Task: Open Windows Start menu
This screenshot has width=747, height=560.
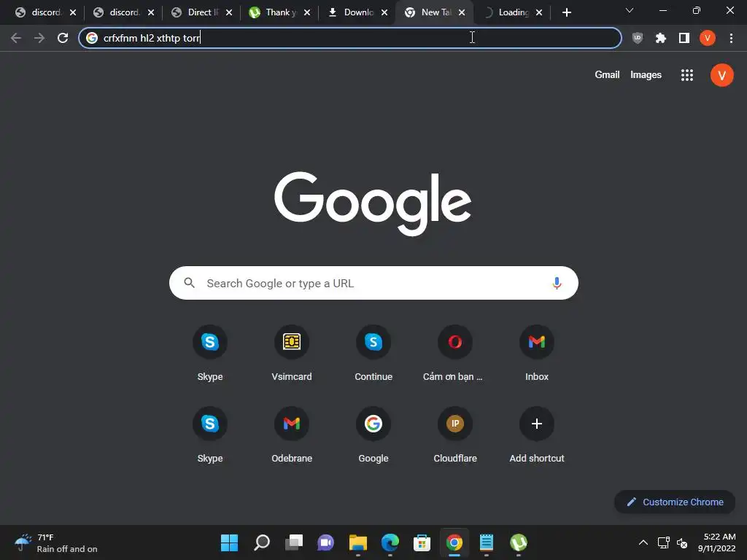Action: point(229,542)
